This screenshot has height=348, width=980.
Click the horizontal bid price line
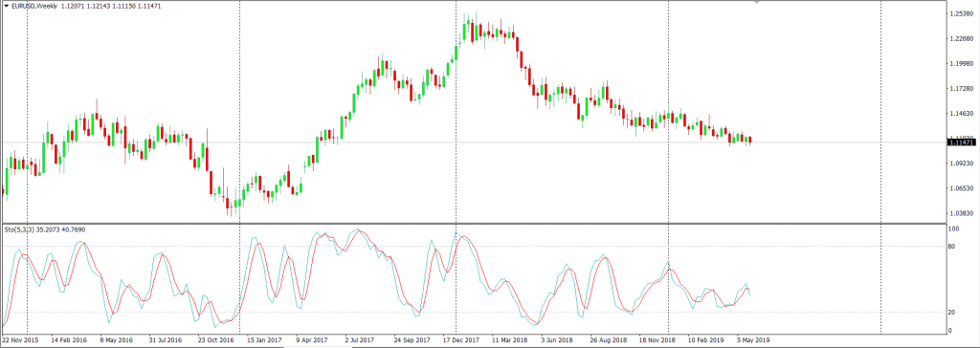pos(472,142)
